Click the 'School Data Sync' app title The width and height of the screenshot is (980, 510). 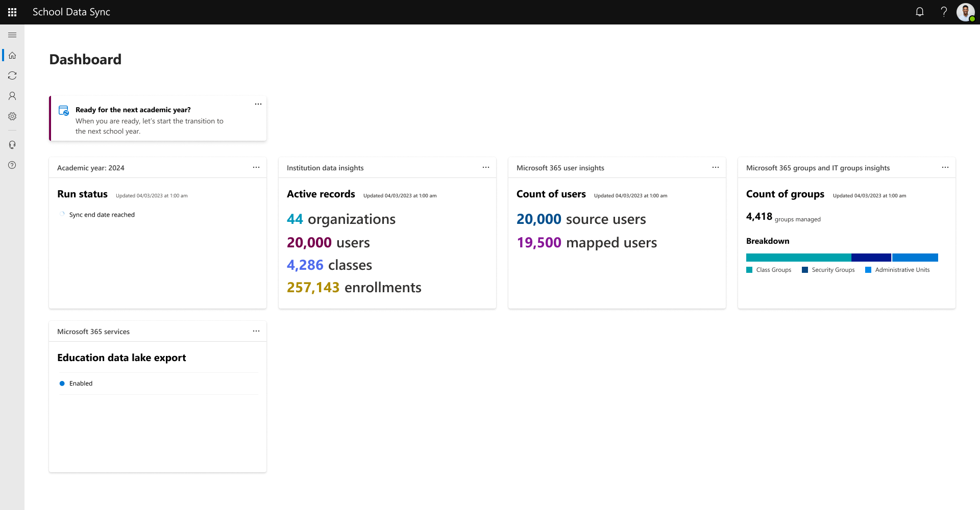[x=71, y=12]
